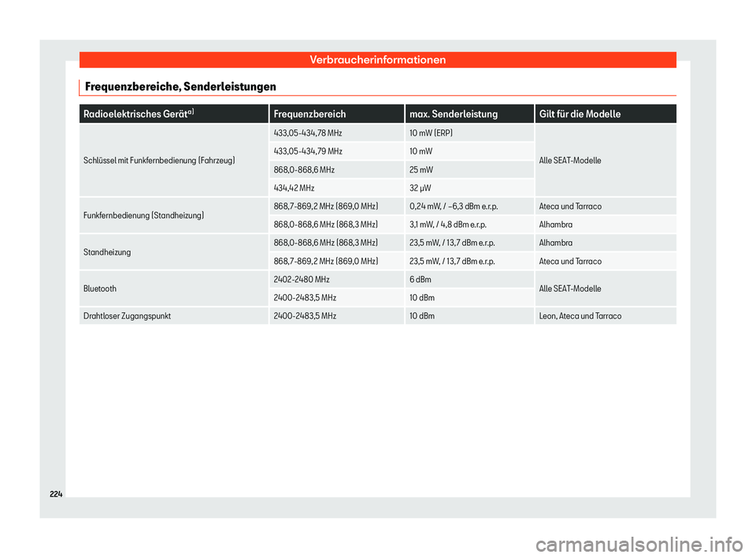Select the 433,05-434,78 MHz frequency cell
The image size is (756, 558).
point(307,133)
